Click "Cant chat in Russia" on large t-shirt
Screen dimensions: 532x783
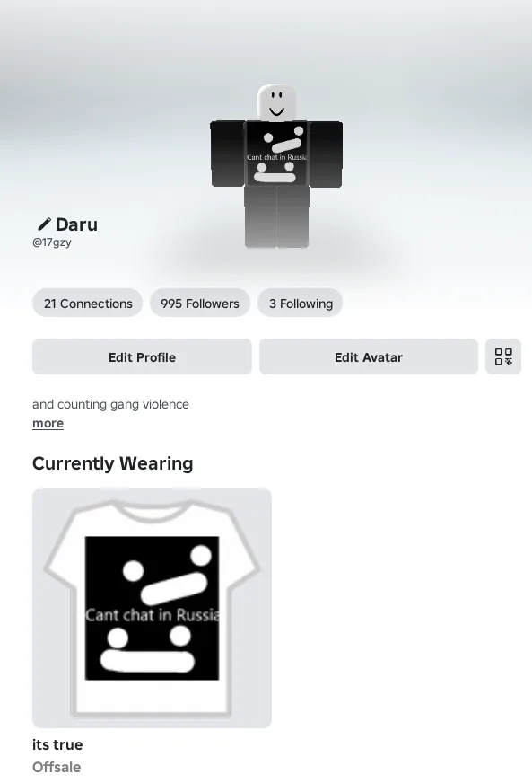153,615
